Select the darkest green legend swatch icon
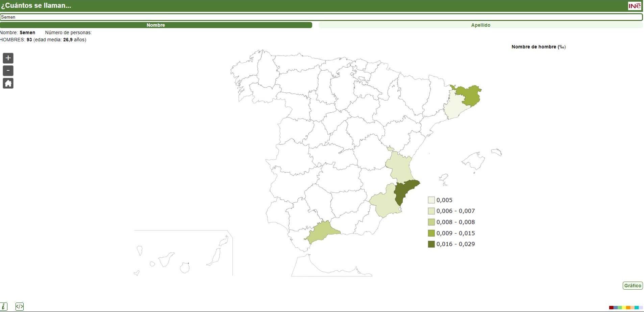 tap(431, 244)
